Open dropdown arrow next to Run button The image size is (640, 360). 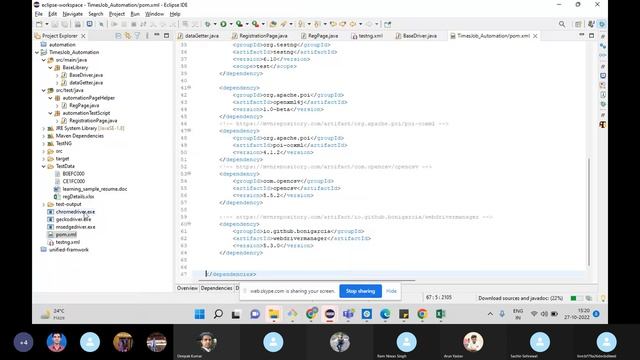pyautogui.click(x=231, y=24)
